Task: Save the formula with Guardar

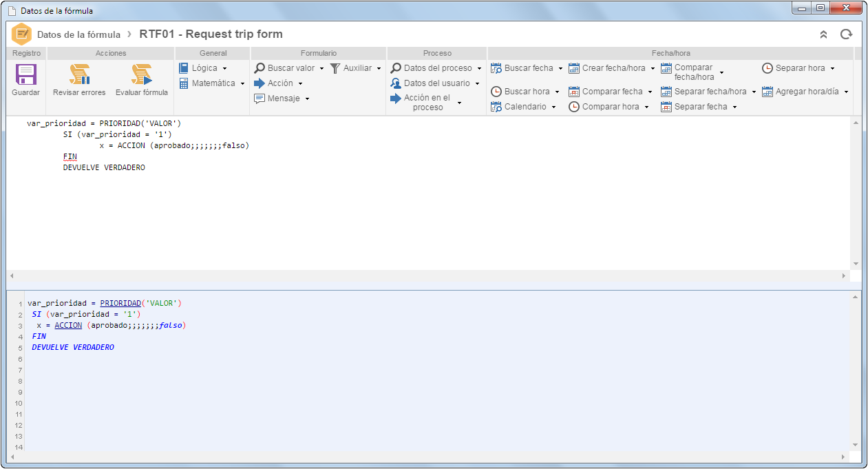Action: pos(25,81)
